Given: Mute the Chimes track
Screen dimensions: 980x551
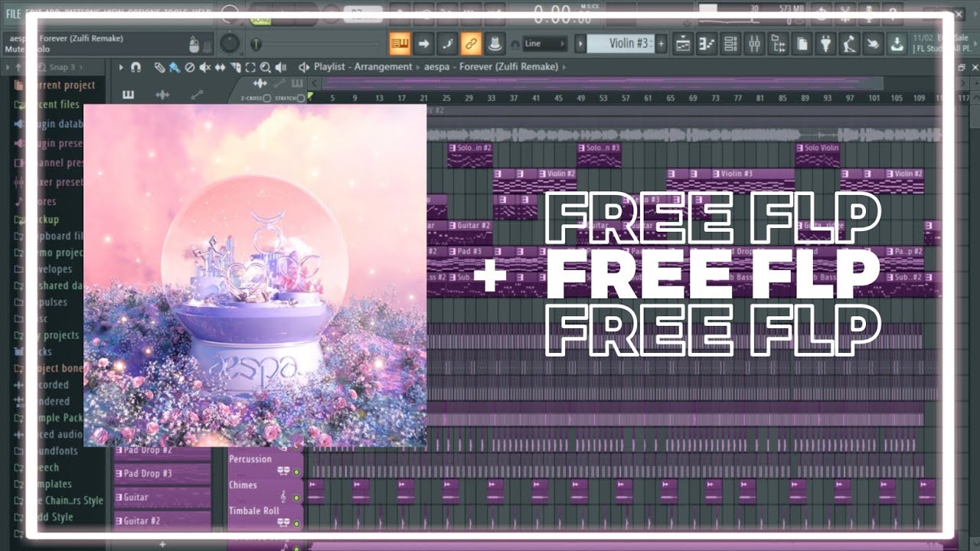Looking at the screenshot, I should tap(297, 498).
